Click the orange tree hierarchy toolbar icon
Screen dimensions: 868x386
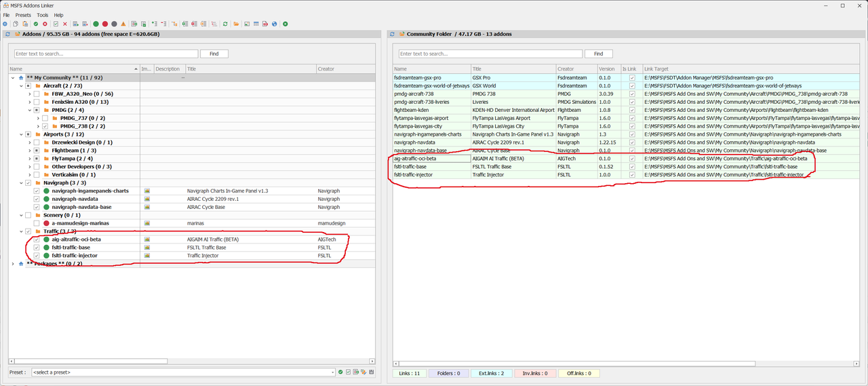174,24
